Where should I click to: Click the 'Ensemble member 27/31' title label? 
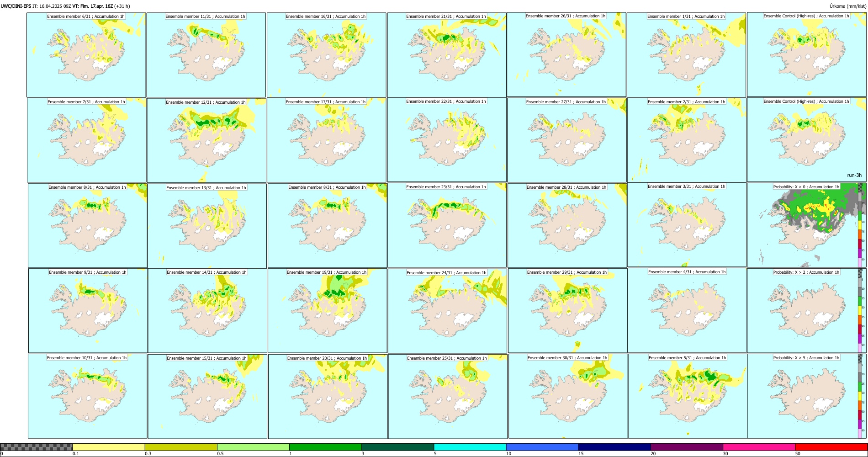tap(566, 102)
